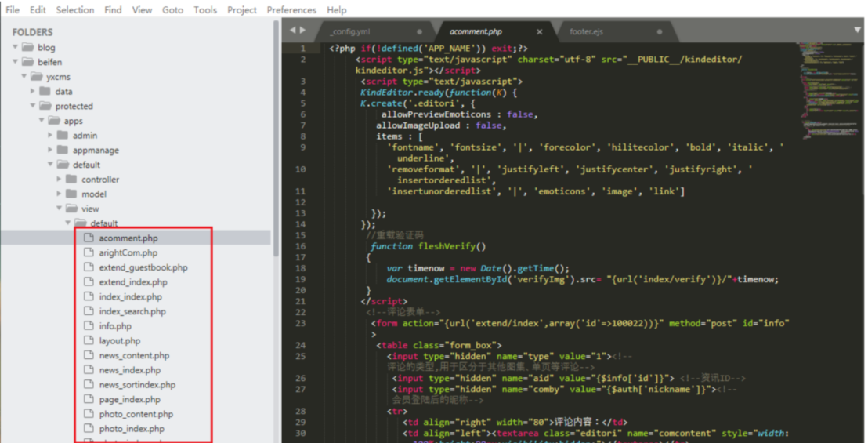Collapse the blog folder

click(15, 47)
